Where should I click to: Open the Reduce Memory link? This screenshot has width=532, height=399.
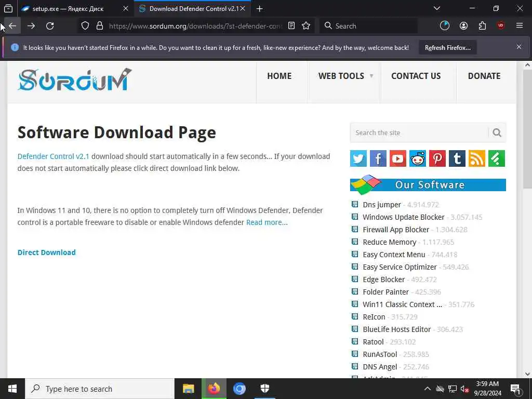389,242
